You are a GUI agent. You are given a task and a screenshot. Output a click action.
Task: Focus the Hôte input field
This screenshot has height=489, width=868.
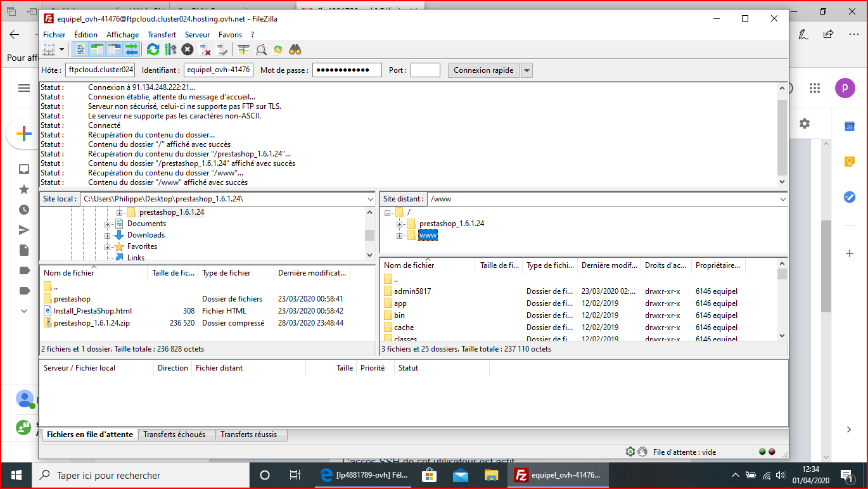click(x=101, y=70)
